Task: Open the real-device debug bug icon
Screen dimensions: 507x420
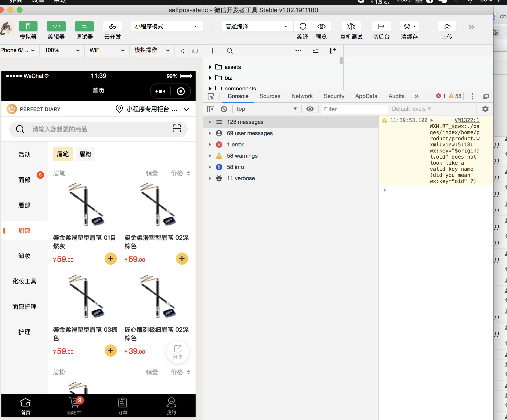Action: click(351, 26)
